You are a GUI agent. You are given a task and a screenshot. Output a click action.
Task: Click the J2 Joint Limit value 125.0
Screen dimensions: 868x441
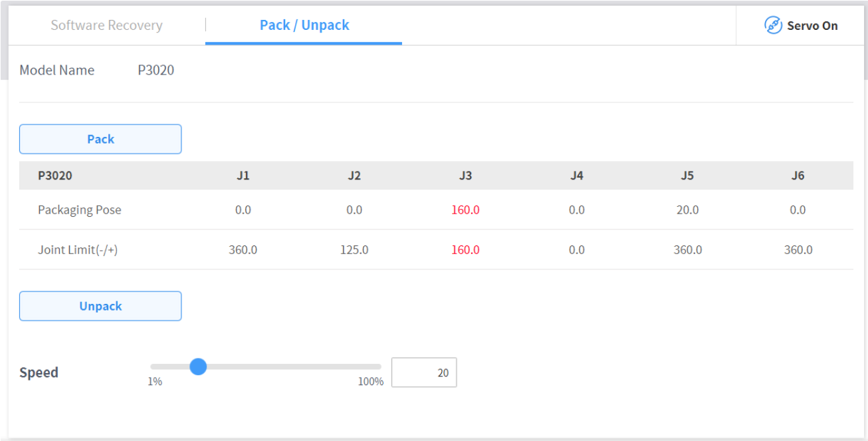(x=354, y=250)
